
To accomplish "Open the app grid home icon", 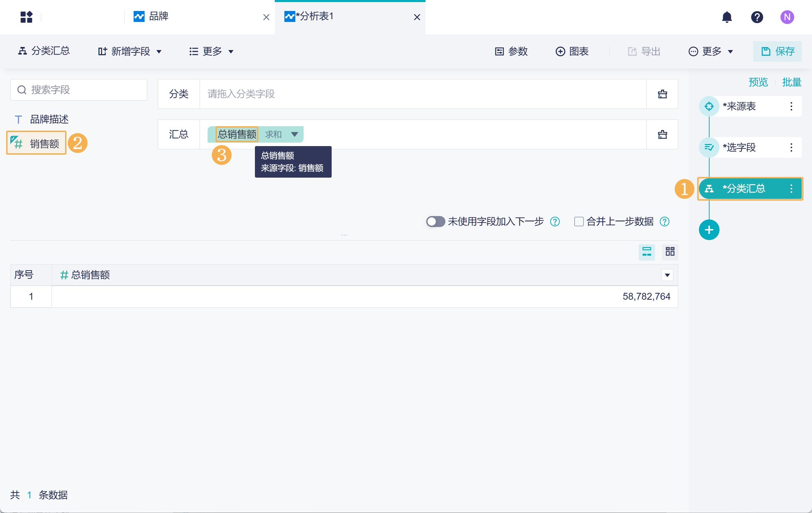I will click(x=26, y=17).
